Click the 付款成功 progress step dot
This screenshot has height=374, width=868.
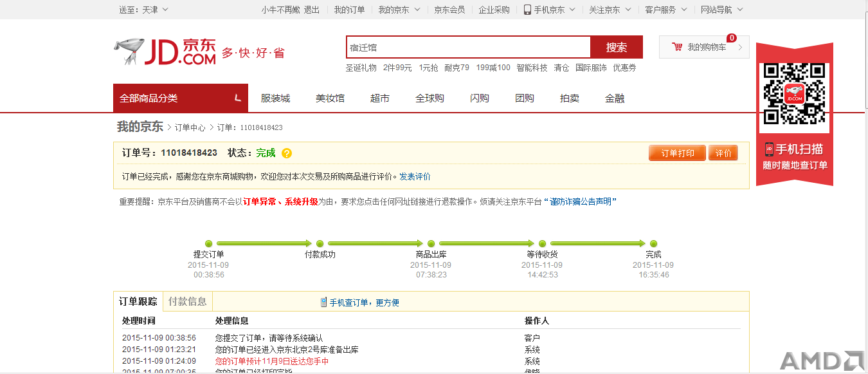tap(320, 243)
